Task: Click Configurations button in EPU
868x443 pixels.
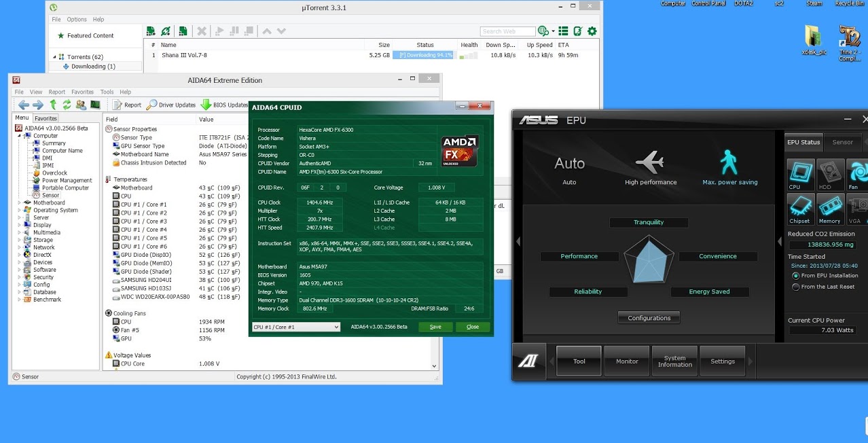Action: [649, 318]
